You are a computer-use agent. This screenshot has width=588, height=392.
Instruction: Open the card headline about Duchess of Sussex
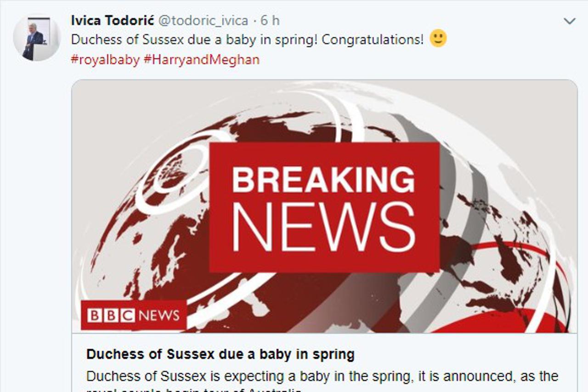[220, 354]
